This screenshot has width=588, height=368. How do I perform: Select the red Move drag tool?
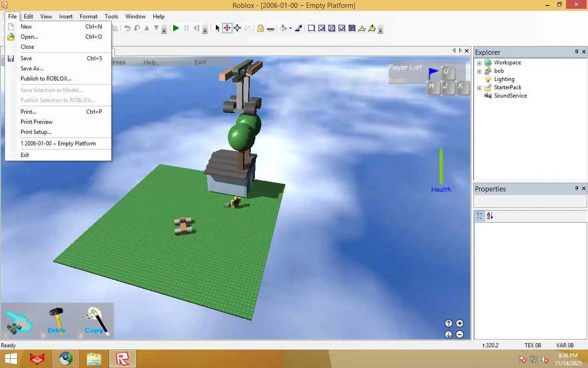point(227,29)
